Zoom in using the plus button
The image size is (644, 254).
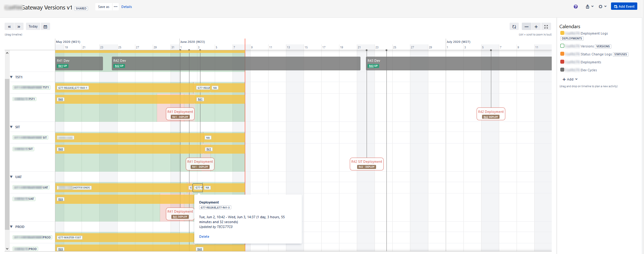(x=536, y=27)
